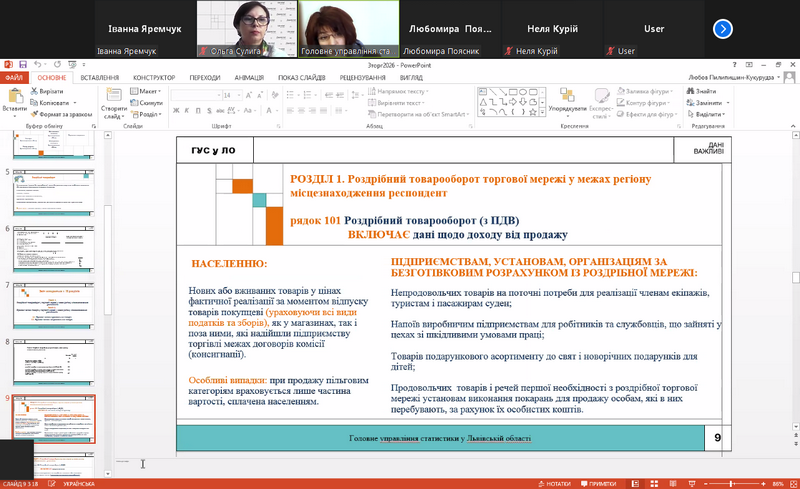Click the Іванна Яремчук participant tile
Image resolution: width=800 pixels, height=489 pixels.
click(145, 29)
